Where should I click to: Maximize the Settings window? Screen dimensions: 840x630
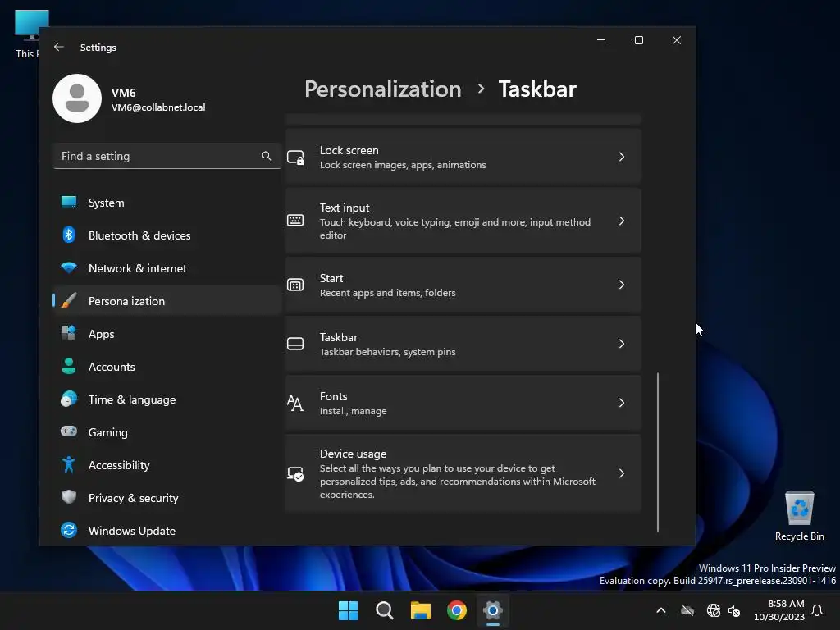coord(638,40)
